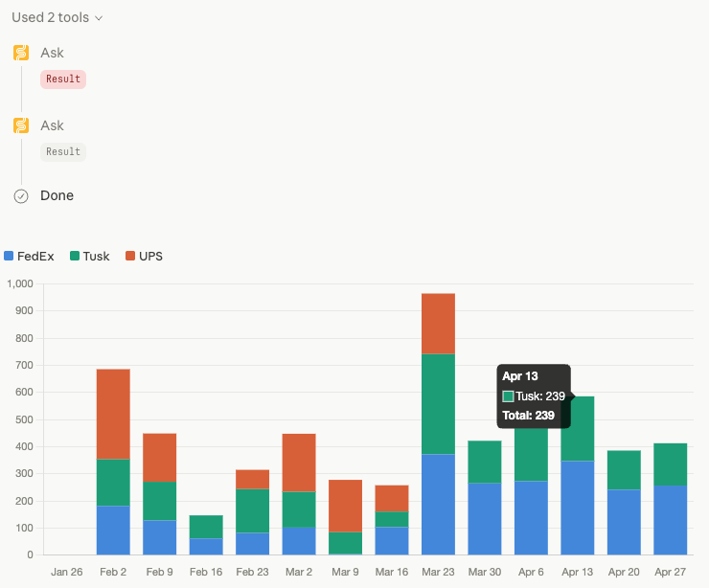This screenshot has width=709, height=588.
Task: Click the '500' y-axis label
Action: click(x=24, y=419)
